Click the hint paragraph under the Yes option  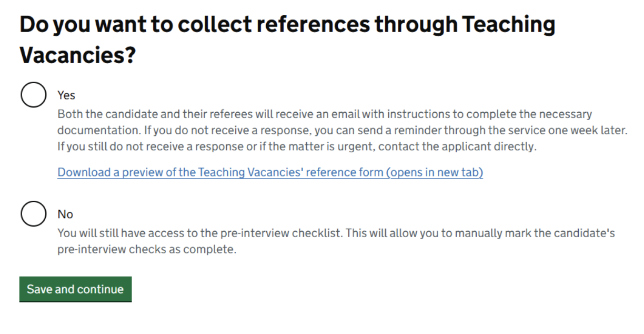coord(342,130)
